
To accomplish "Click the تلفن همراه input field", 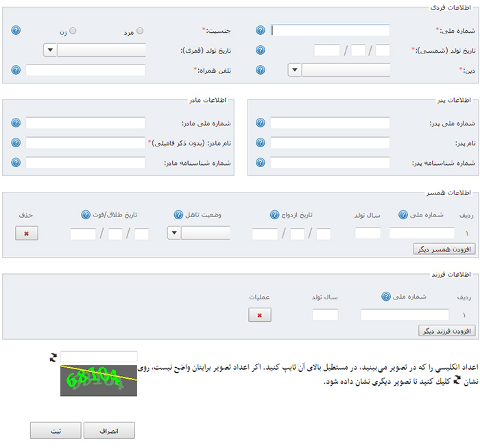I will tap(86, 70).
